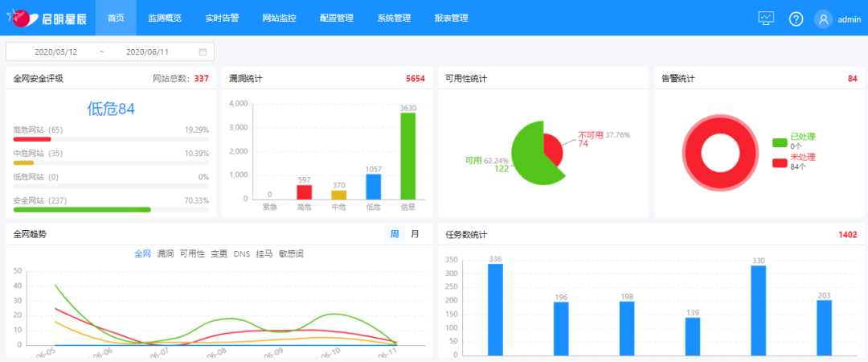The image size is (868, 362).
Task: Open the calendar icon in date range
Action: pyautogui.click(x=203, y=51)
